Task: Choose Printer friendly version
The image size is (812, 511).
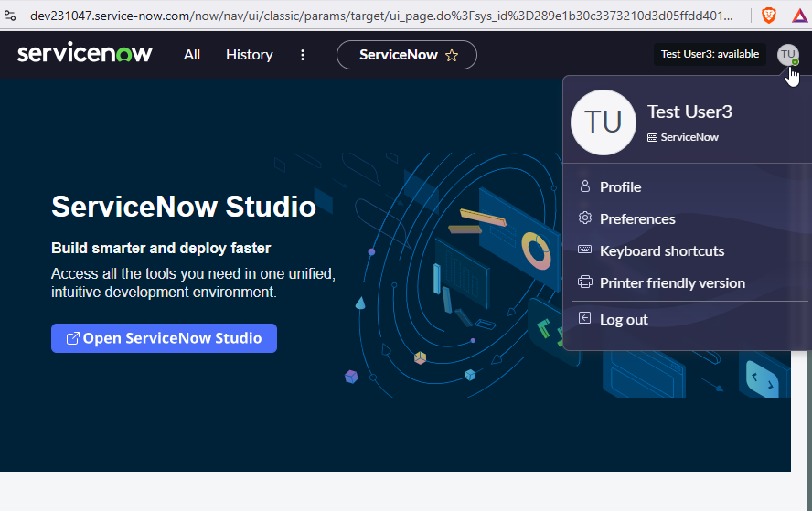Action: pyautogui.click(x=671, y=282)
